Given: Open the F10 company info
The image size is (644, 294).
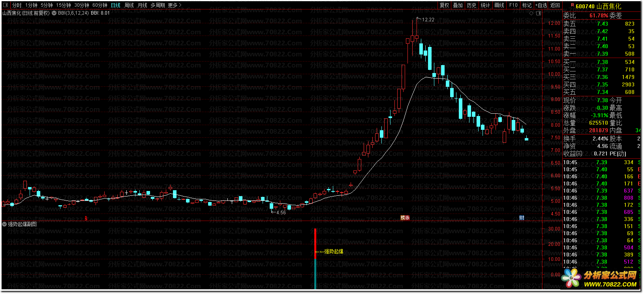Looking at the screenshot, I should [x=513, y=5].
